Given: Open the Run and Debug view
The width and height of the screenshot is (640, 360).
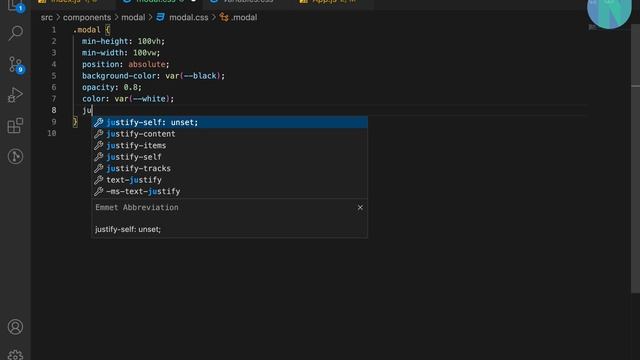Looking at the screenshot, I should [x=15, y=95].
